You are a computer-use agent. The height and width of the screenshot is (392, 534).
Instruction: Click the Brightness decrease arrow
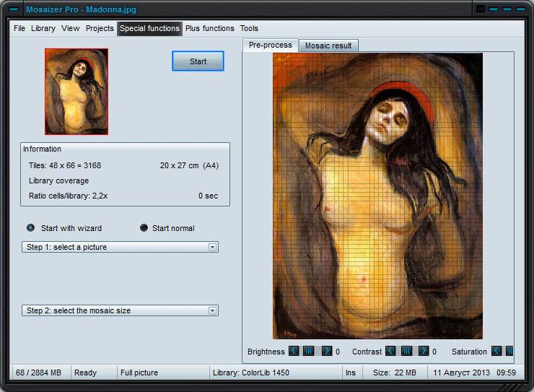294,351
